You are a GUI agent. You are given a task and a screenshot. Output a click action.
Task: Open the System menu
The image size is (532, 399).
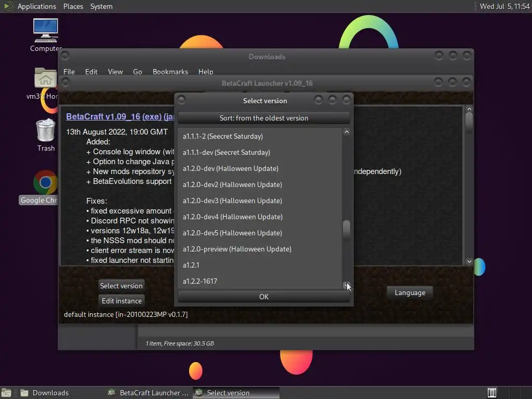click(x=101, y=6)
